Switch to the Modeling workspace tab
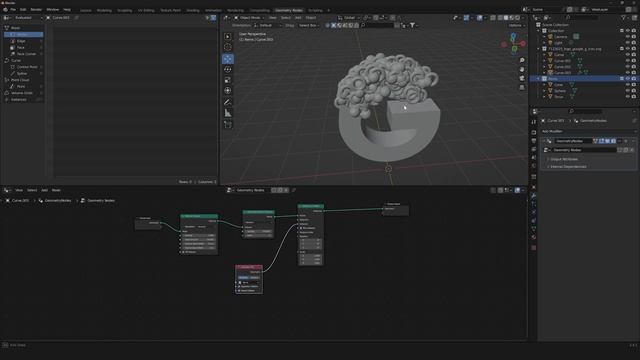Viewport: 640px width, 360px height. click(104, 10)
